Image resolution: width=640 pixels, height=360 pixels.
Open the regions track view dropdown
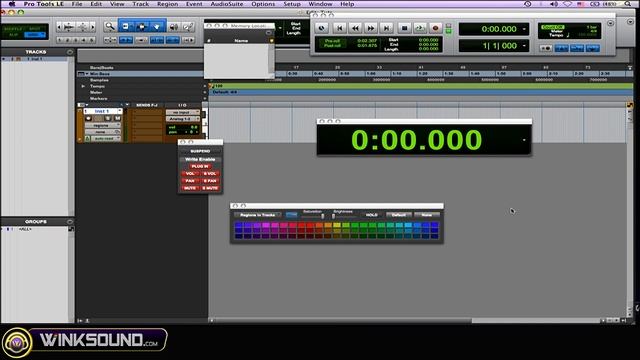coord(102,125)
